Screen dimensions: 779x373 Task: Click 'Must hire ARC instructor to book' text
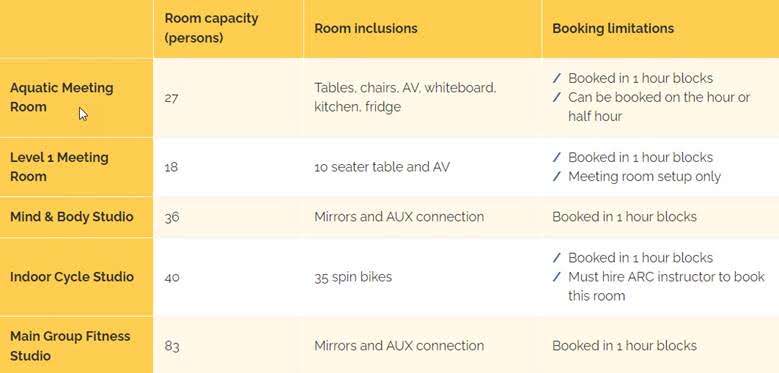tap(666, 277)
